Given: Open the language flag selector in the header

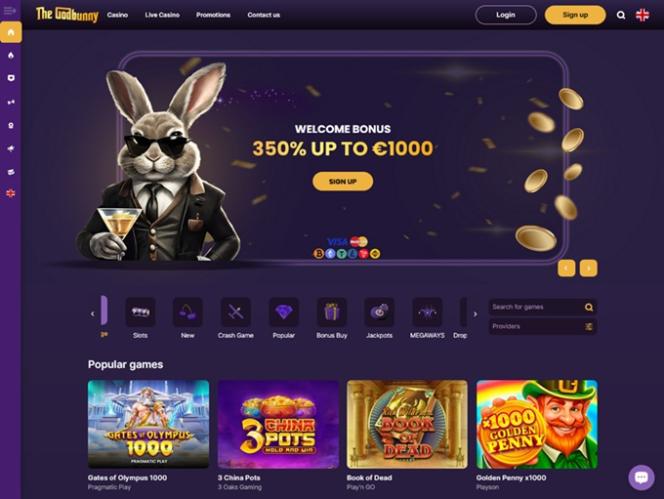Looking at the screenshot, I should click(x=642, y=15).
